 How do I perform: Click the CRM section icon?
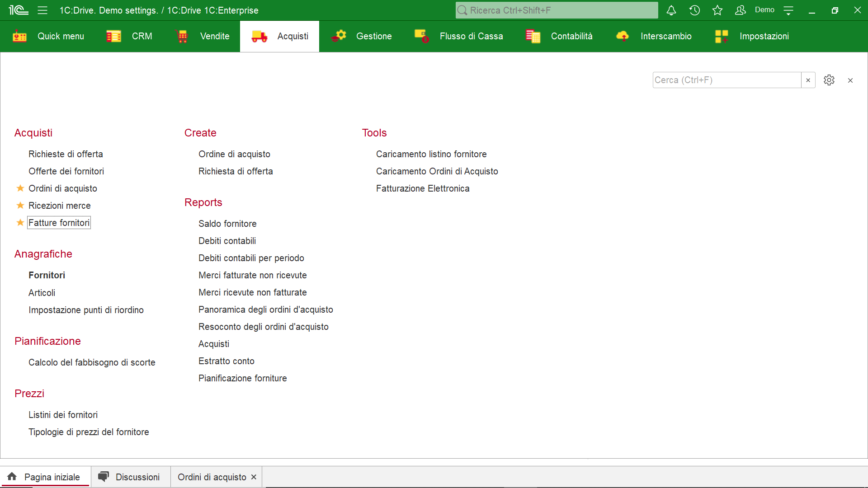point(113,36)
